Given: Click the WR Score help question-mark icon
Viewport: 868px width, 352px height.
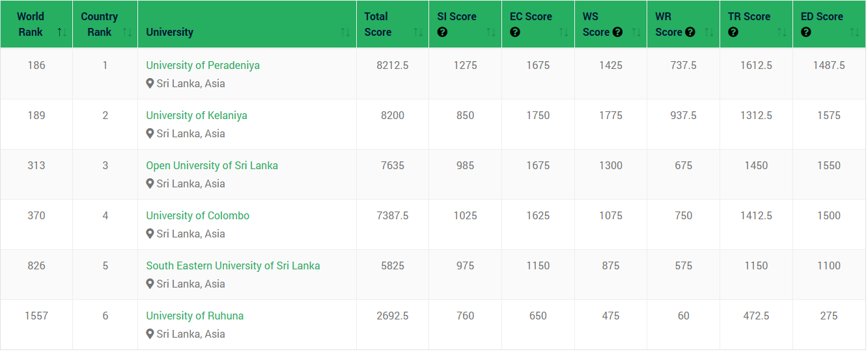Looking at the screenshot, I should pos(690,32).
